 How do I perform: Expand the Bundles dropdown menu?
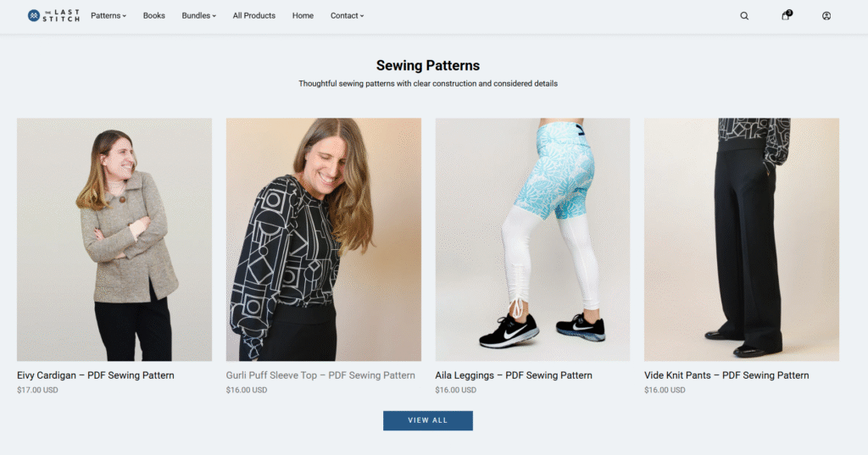198,15
